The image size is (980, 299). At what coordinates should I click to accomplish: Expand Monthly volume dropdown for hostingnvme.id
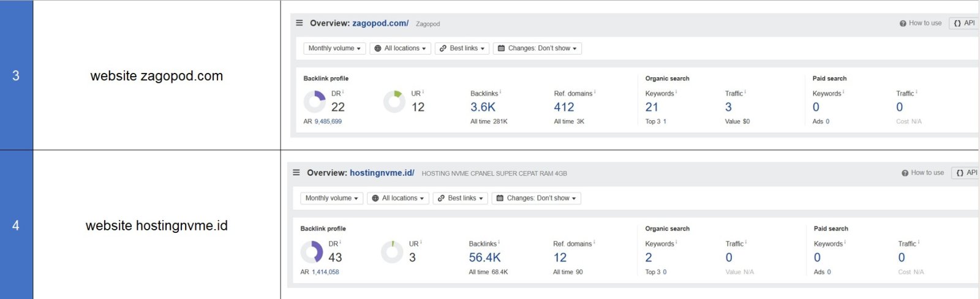coord(331,199)
